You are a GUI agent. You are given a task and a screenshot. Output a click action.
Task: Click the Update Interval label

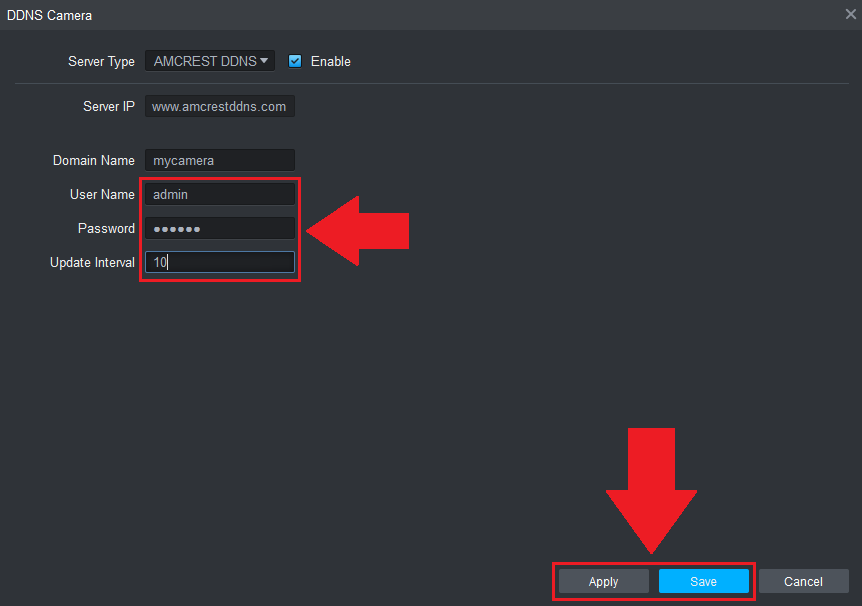click(92, 262)
